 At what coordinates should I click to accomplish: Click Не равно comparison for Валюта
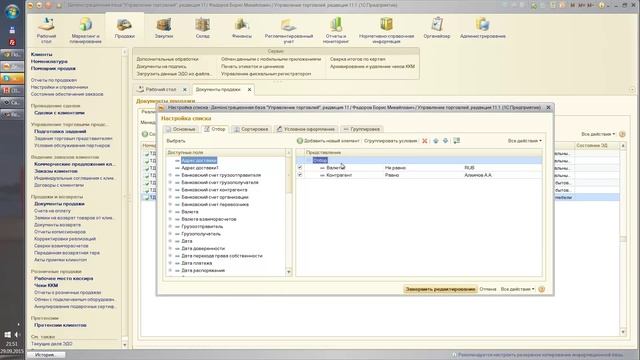point(395,168)
